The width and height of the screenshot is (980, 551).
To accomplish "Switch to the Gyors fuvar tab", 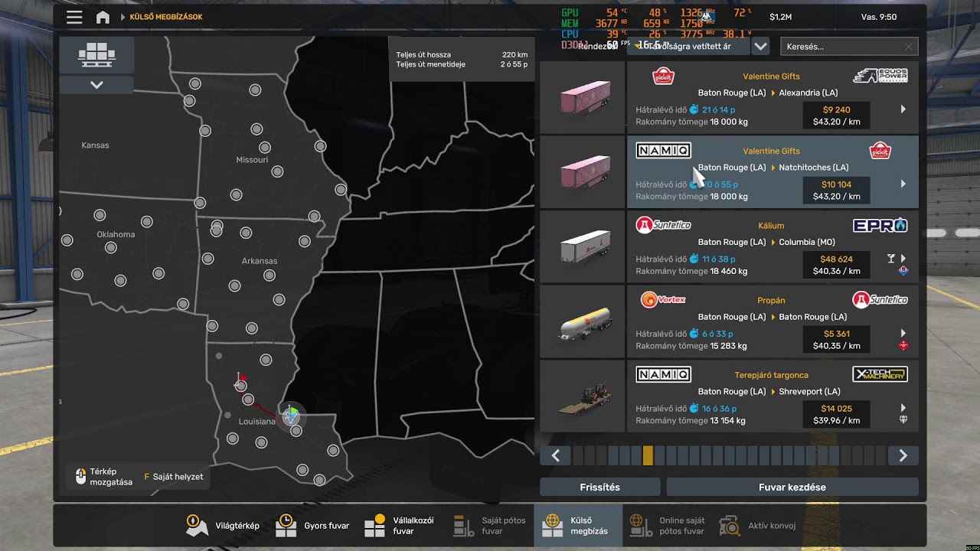I will click(312, 526).
